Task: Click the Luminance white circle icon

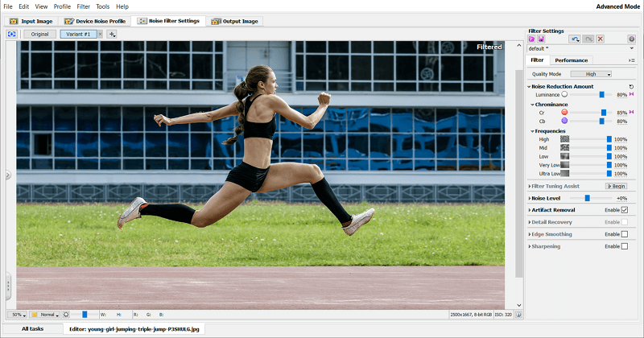Action: click(564, 94)
